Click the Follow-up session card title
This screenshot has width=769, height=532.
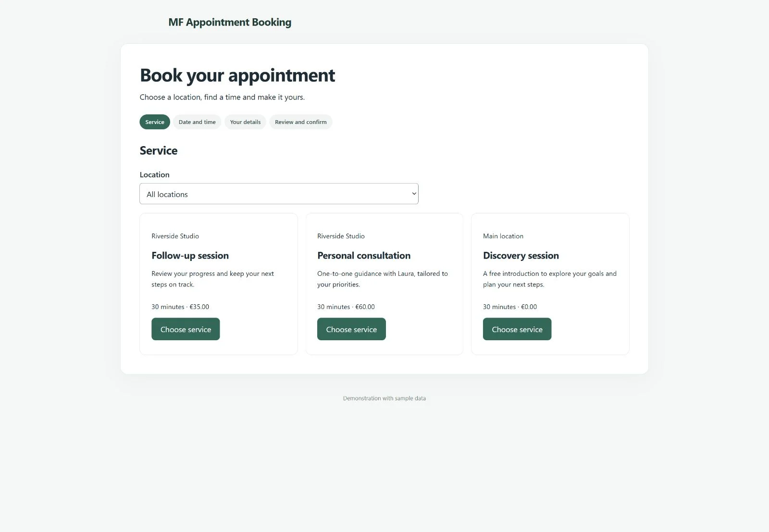click(190, 256)
